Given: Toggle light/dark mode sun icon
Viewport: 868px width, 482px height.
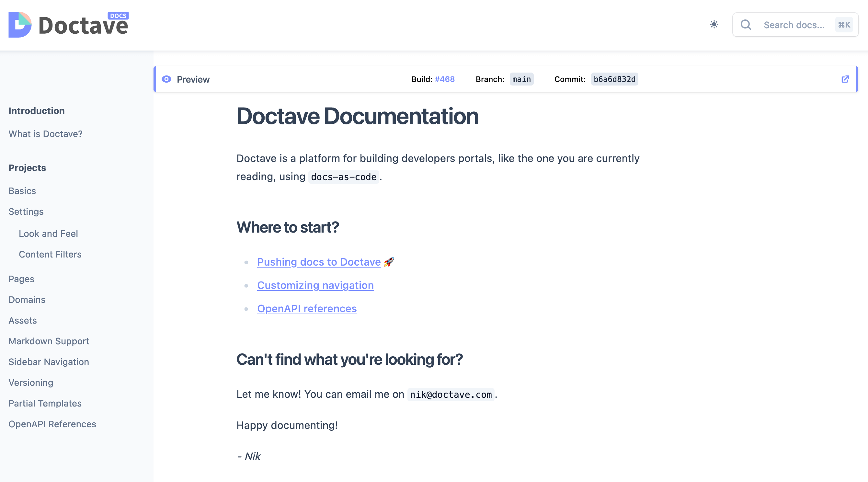Looking at the screenshot, I should [x=714, y=24].
